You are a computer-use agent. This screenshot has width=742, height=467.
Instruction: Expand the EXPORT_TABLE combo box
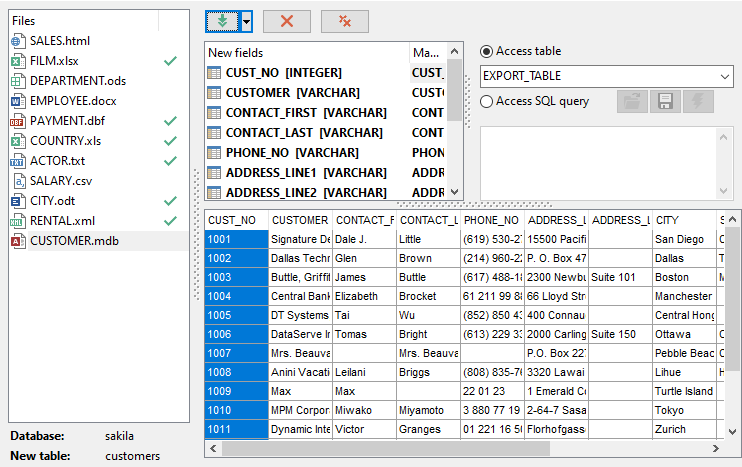724,76
